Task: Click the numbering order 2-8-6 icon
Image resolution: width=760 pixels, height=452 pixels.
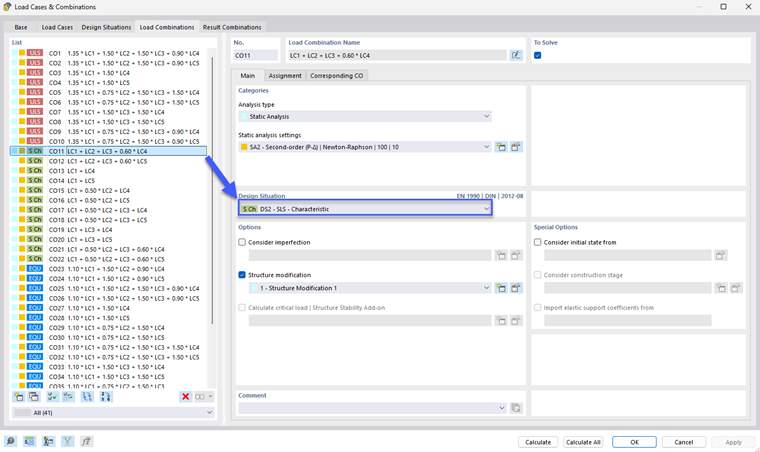Action: pos(106,397)
